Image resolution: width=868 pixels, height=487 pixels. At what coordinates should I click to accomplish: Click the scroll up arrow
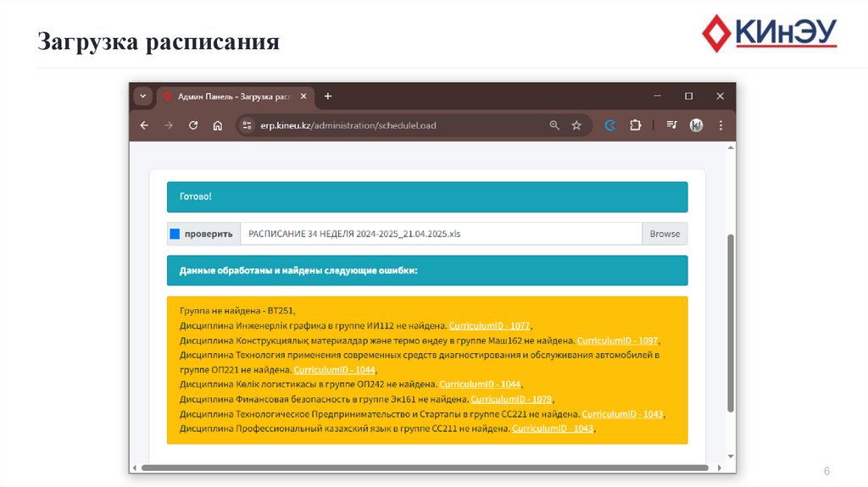click(731, 147)
